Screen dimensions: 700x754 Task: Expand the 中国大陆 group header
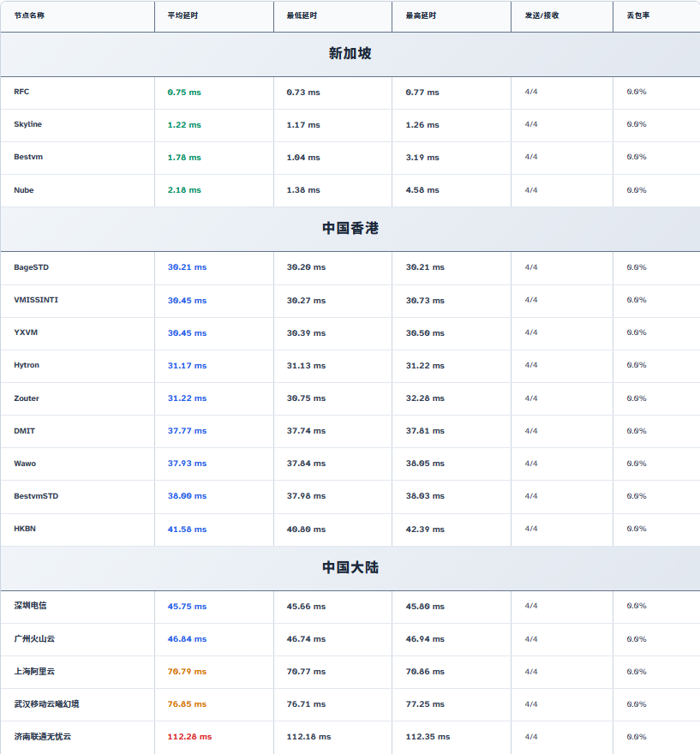(350, 568)
